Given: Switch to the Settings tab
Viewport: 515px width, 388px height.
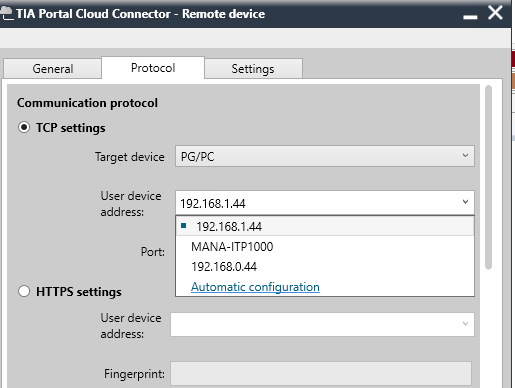Looking at the screenshot, I should [253, 69].
